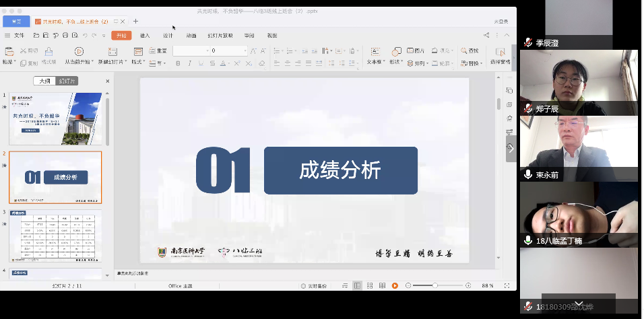Image resolution: width=644 pixels, height=319 pixels.
Task: Click the 文本框 text box icon
Action: pos(375,51)
